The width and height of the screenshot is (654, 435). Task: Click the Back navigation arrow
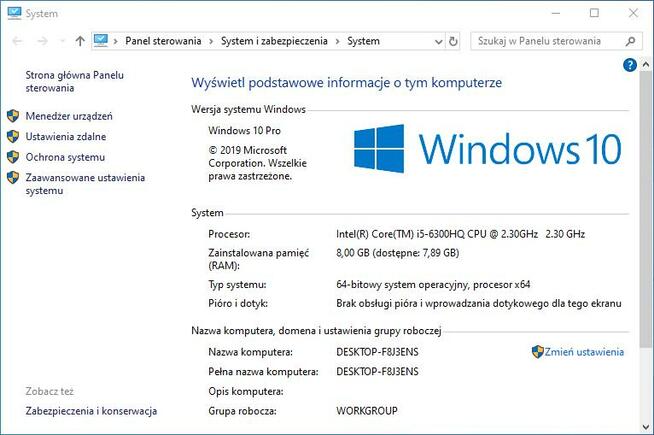pyautogui.click(x=18, y=41)
